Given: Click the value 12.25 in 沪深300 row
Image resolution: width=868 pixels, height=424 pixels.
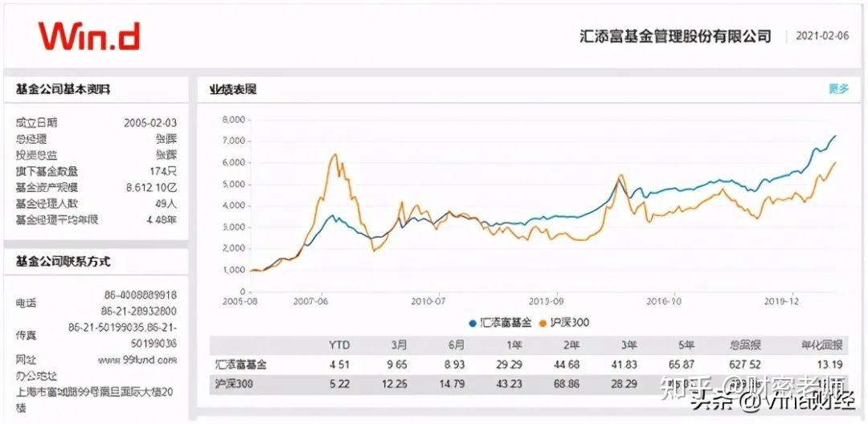Looking at the screenshot, I should (395, 384).
